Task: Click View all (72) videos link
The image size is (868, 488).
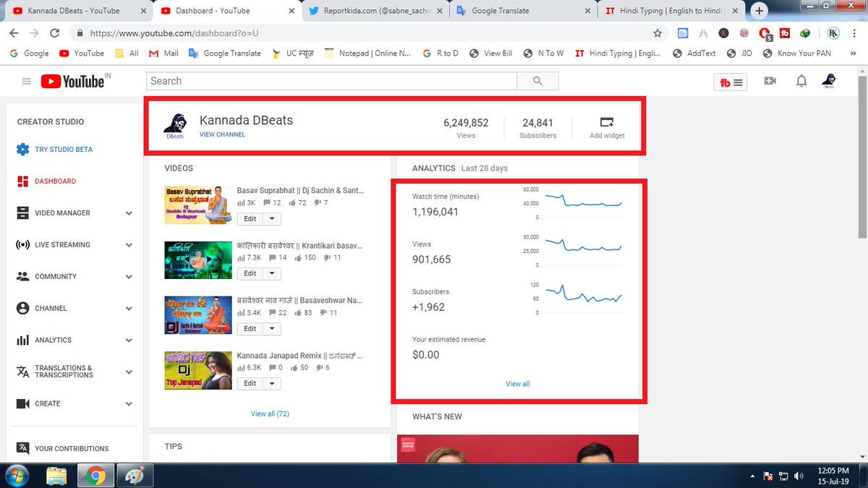Action: 270,414
